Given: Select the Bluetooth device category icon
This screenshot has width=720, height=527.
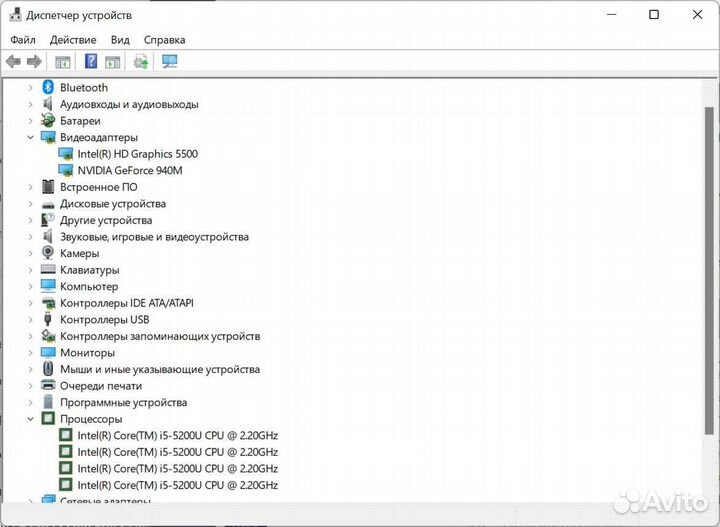Looking at the screenshot, I should tap(48, 88).
